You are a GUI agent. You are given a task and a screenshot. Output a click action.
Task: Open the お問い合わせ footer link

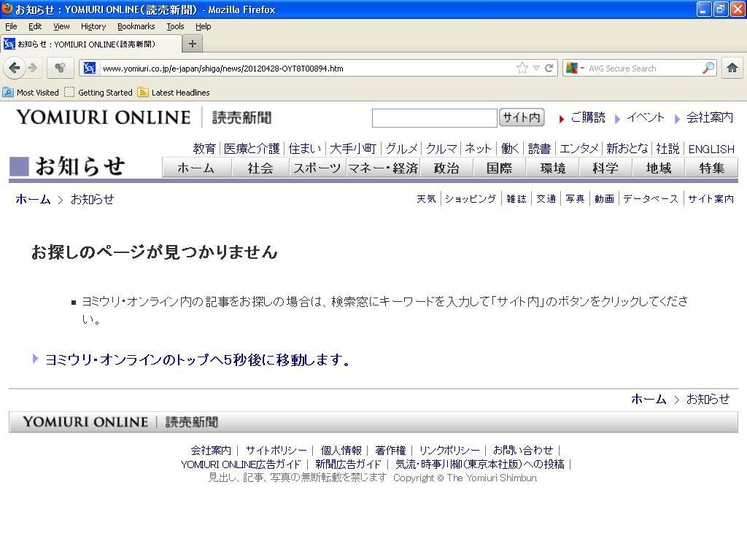pyautogui.click(x=523, y=450)
